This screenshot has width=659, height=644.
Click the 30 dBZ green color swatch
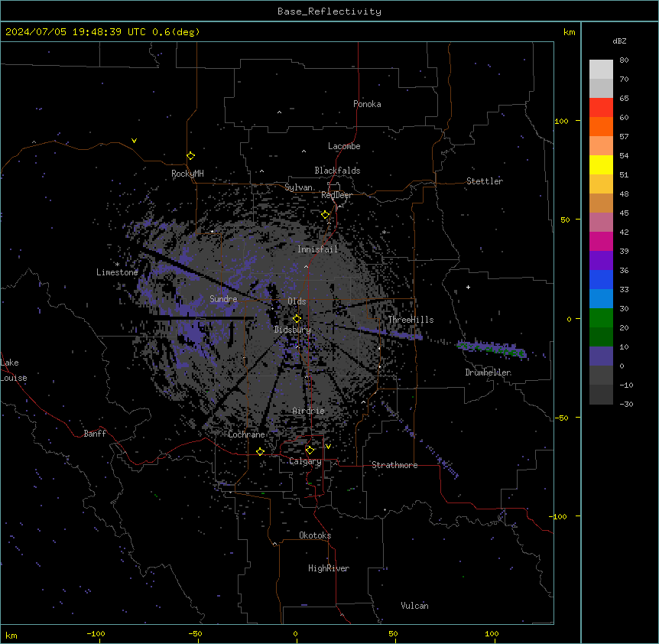click(x=601, y=318)
